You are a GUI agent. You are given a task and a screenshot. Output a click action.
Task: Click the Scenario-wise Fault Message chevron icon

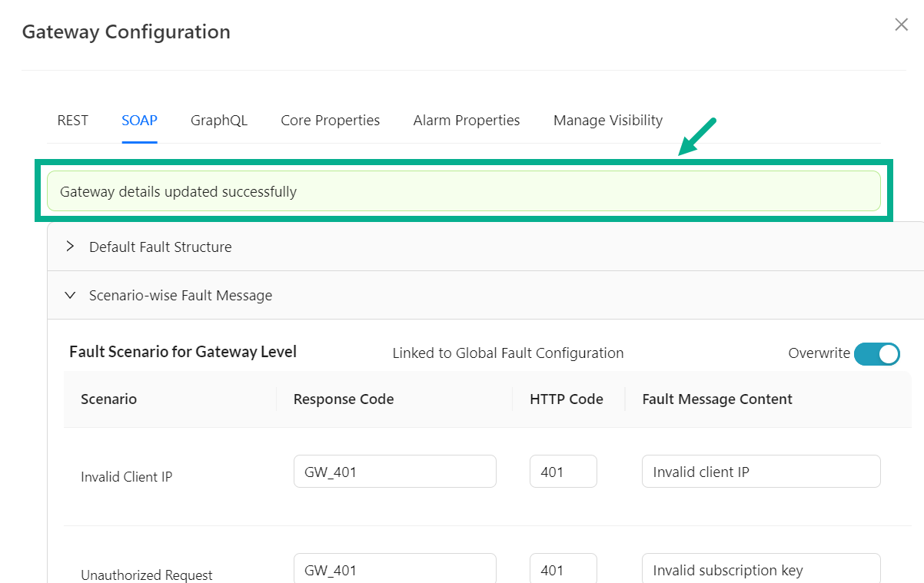pos(70,296)
